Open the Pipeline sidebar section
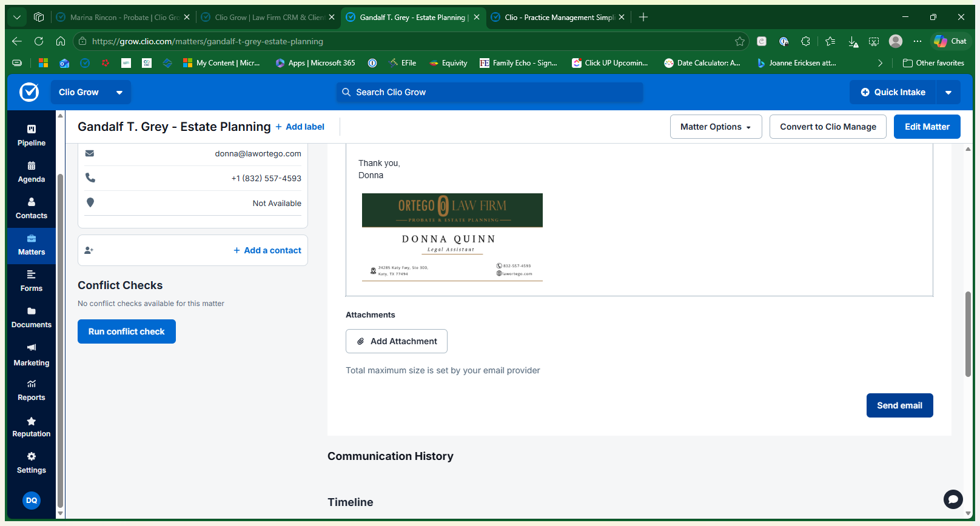 (32, 136)
